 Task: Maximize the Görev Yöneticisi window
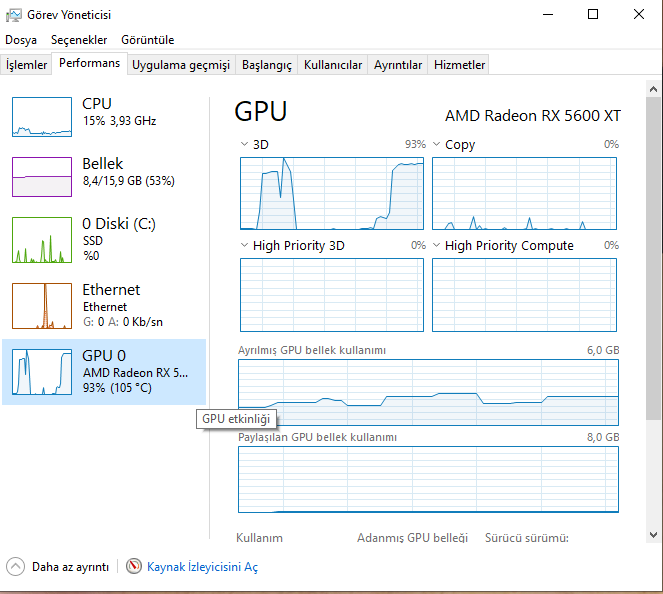(x=593, y=14)
